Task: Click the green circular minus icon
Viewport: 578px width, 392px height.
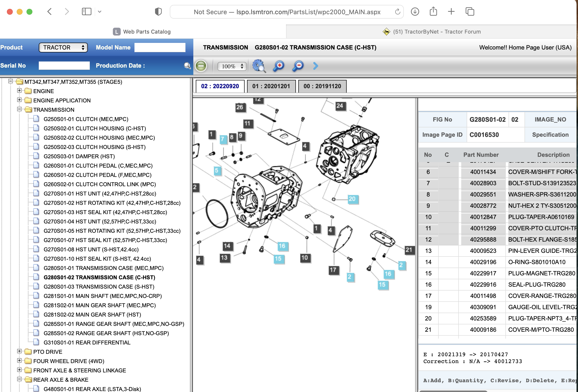Action: [201, 66]
